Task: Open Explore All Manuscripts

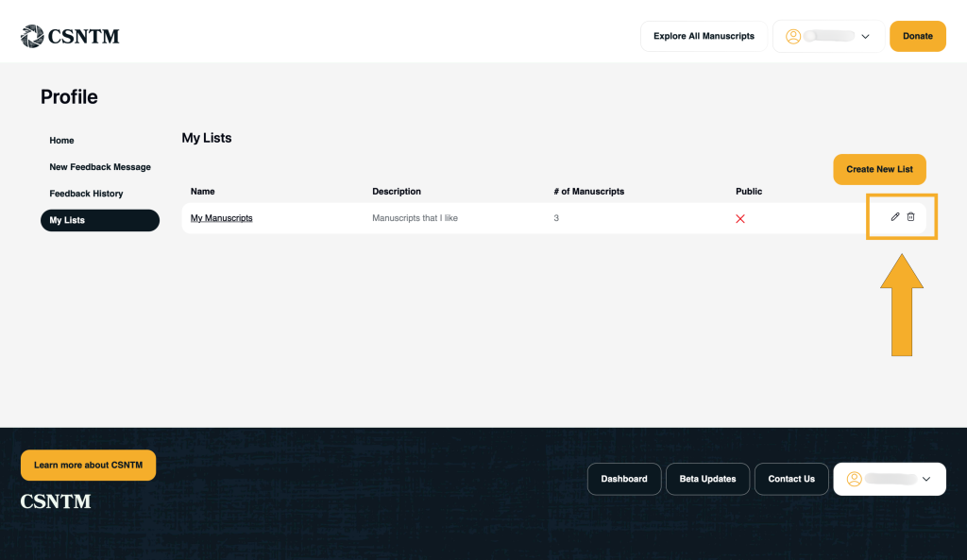Action: coord(704,37)
